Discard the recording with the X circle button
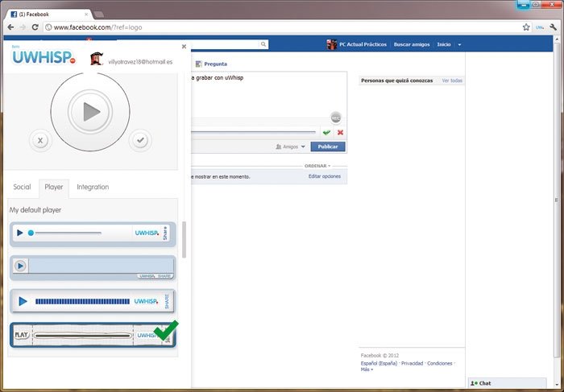 point(40,140)
